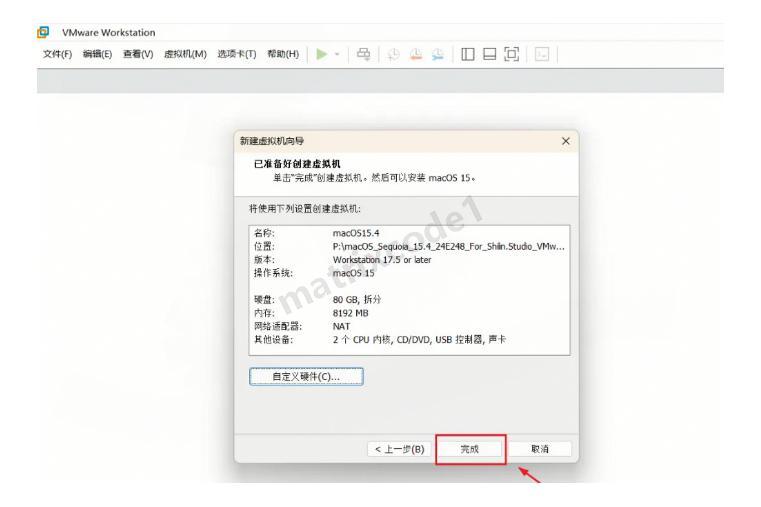Open the 查看(V) menu
761x507 pixels.
tap(138, 54)
